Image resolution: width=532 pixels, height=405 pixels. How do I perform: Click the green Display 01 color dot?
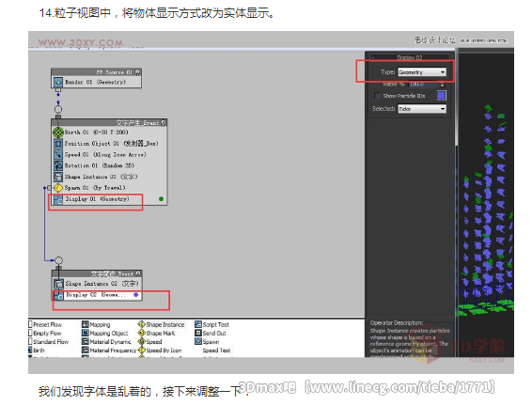(161, 199)
